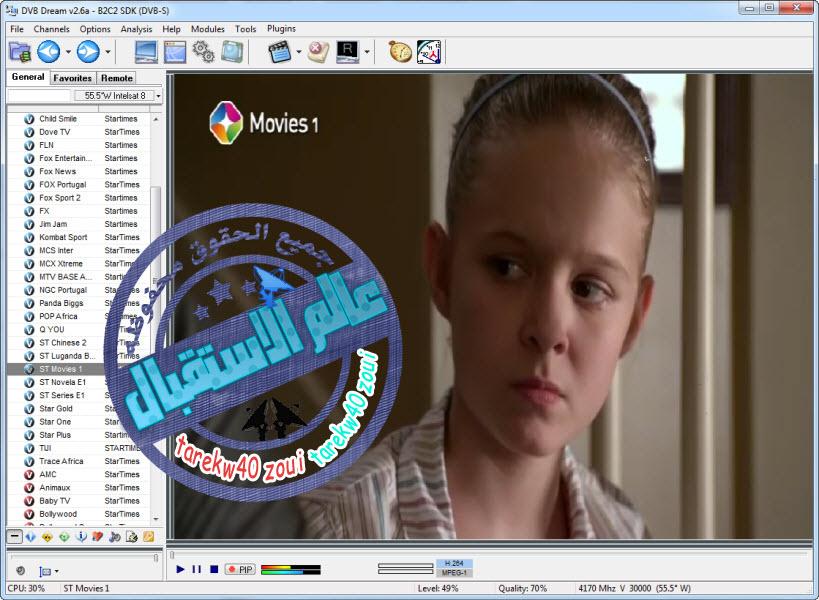Click the open folder toolbar icon
Viewport: 819px width, 600px height.
point(20,52)
